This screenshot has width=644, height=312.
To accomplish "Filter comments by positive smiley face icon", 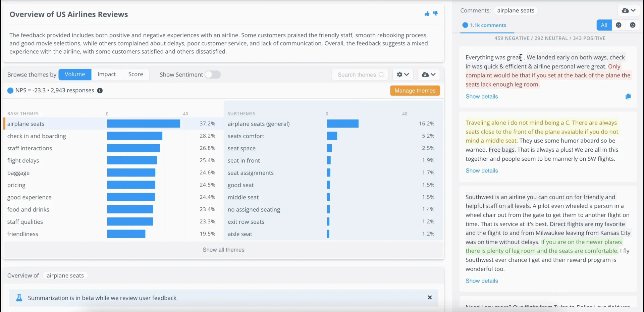I will point(633,25).
